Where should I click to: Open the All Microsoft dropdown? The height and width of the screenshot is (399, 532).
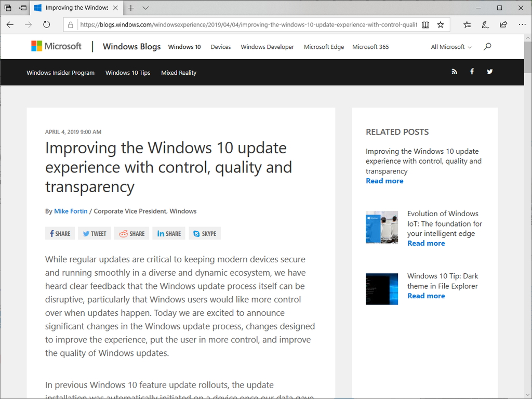tap(450, 46)
